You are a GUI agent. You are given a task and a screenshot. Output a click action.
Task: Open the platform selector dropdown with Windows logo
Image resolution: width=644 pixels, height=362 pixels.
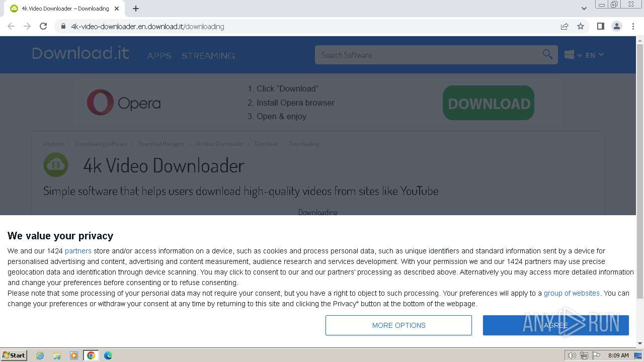click(x=573, y=55)
